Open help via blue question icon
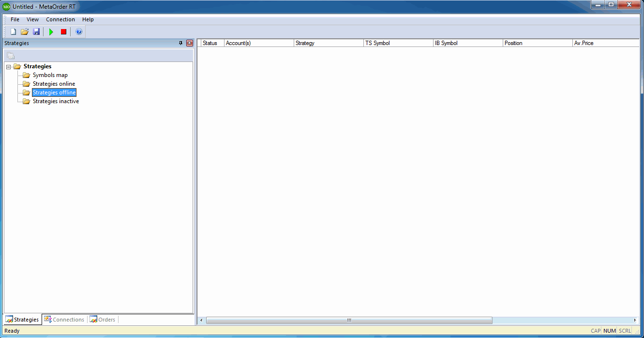The height and width of the screenshot is (338, 644). (79, 31)
